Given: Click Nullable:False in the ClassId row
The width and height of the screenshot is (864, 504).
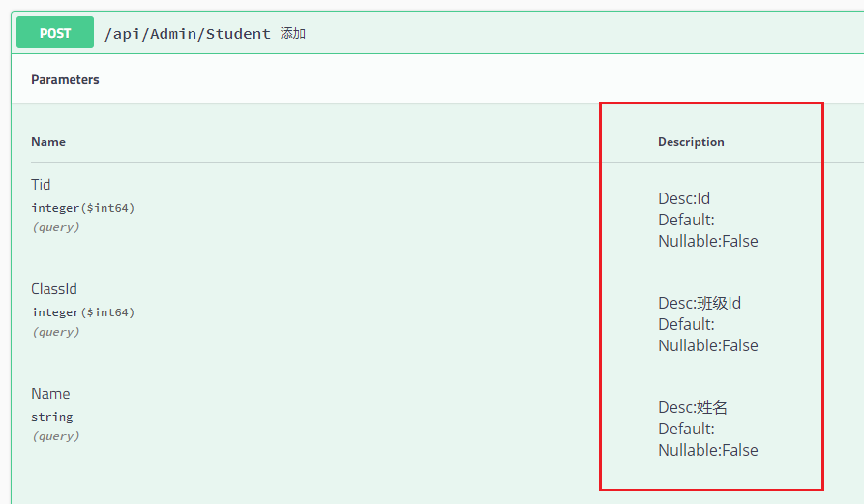Looking at the screenshot, I should point(707,345).
